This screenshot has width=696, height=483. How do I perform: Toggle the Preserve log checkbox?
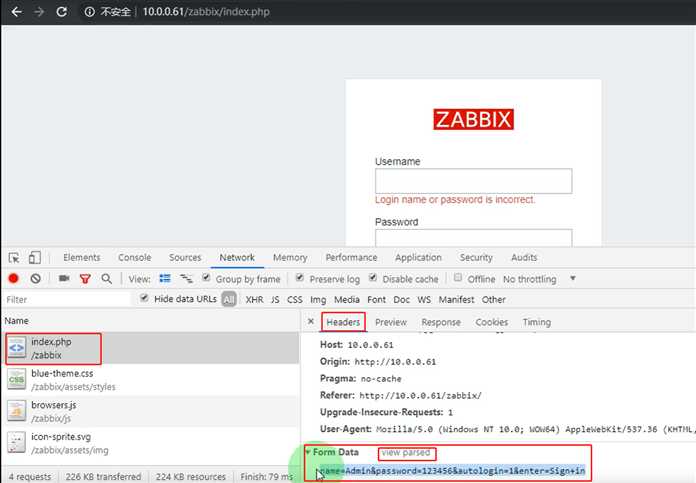(300, 277)
